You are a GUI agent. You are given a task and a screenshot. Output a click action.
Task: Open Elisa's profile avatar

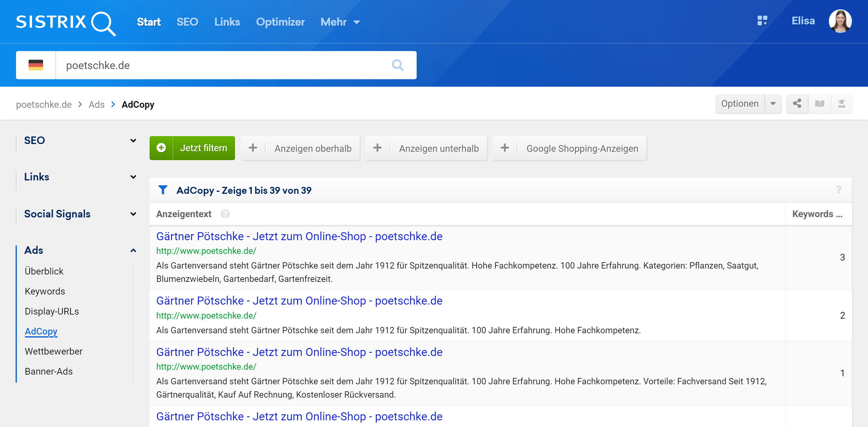840,21
